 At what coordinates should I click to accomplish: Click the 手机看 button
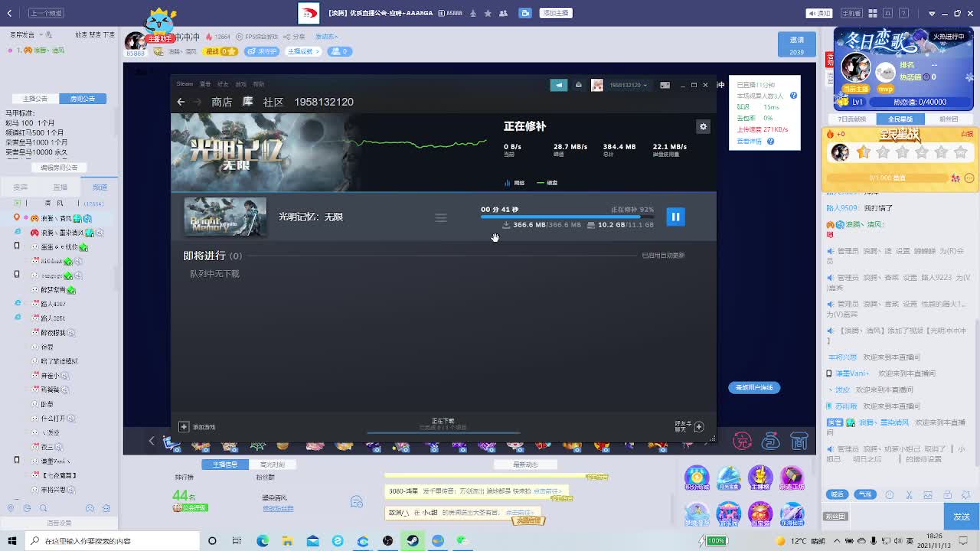[851, 13]
